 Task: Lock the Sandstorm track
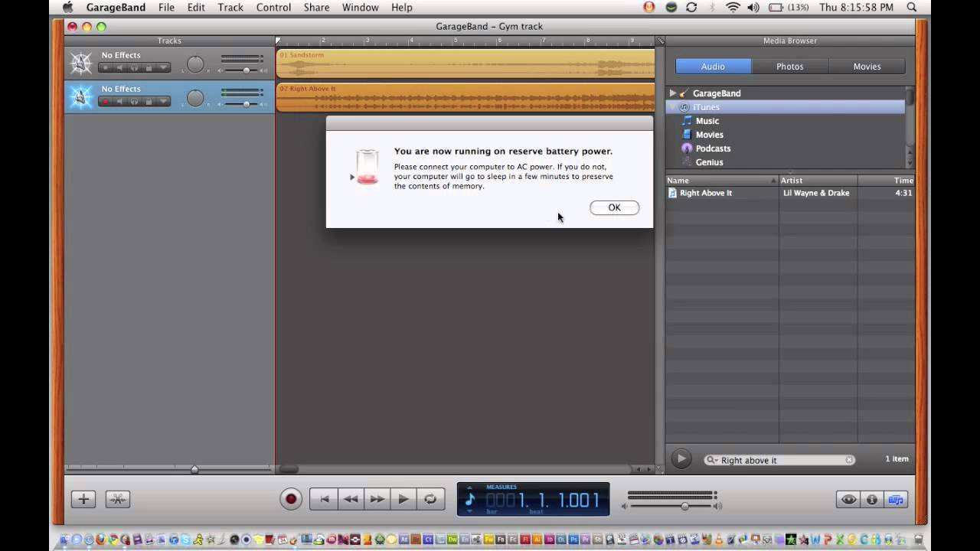(x=149, y=68)
